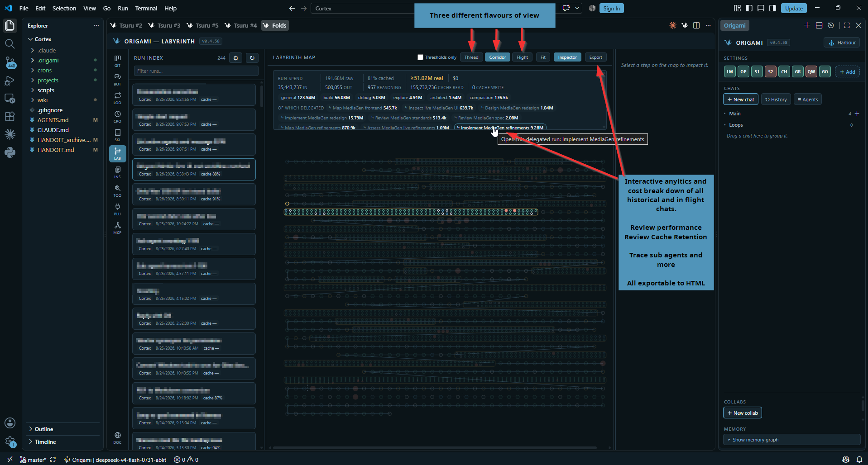The height and width of the screenshot is (465, 868).
Task: Select the Folds editor tab
Action: [275, 25]
